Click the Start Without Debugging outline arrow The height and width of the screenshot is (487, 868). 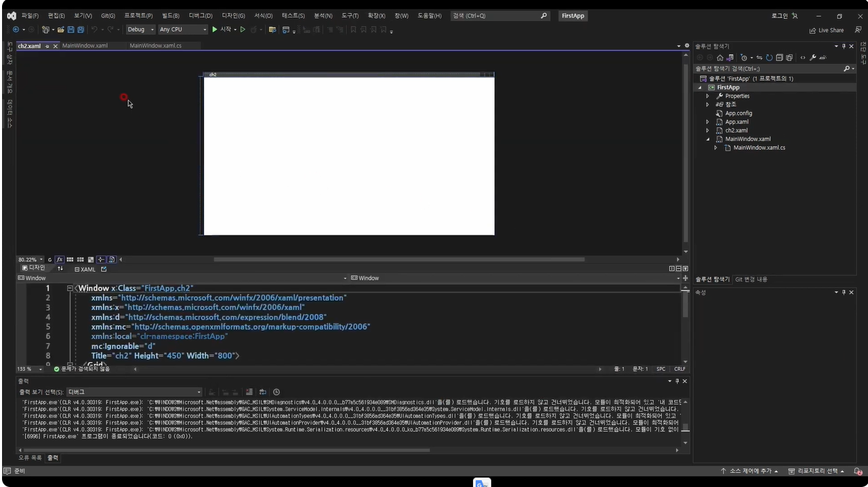point(243,30)
